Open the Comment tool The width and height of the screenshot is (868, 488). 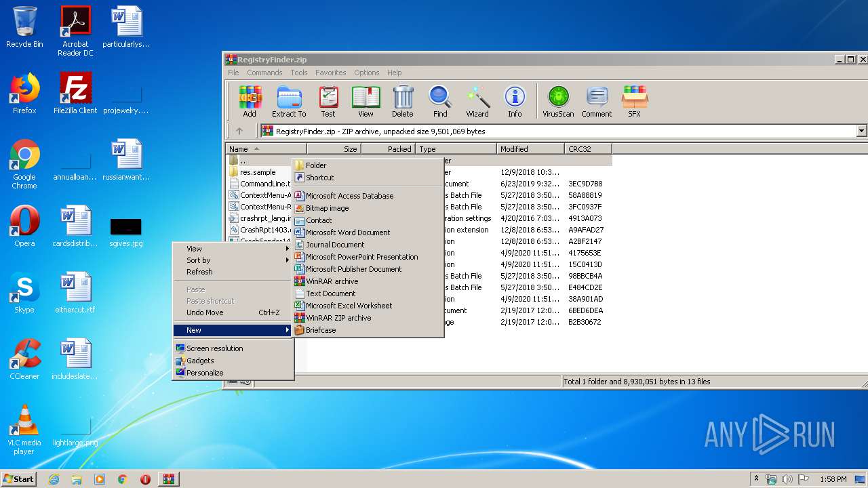click(597, 102)
